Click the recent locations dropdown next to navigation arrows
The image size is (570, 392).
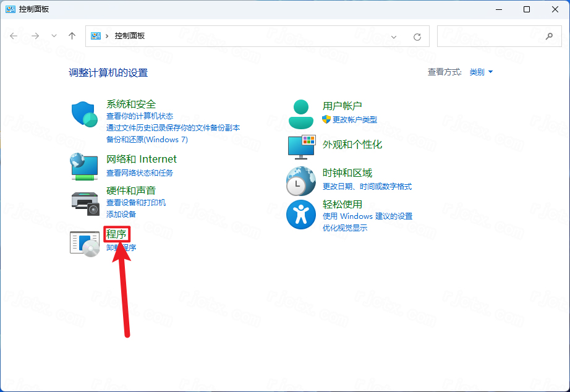(54, 36)
